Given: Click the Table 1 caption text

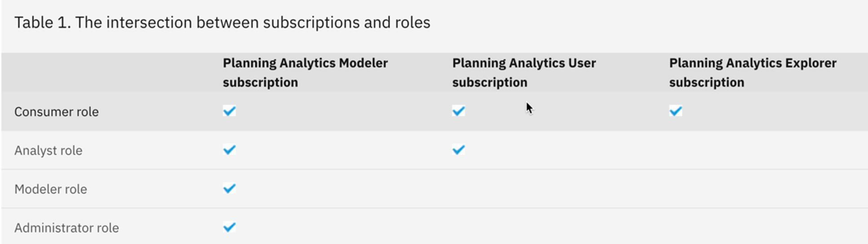Looking at the screenshot, I should pyautogui.click(x=222, y=23).
